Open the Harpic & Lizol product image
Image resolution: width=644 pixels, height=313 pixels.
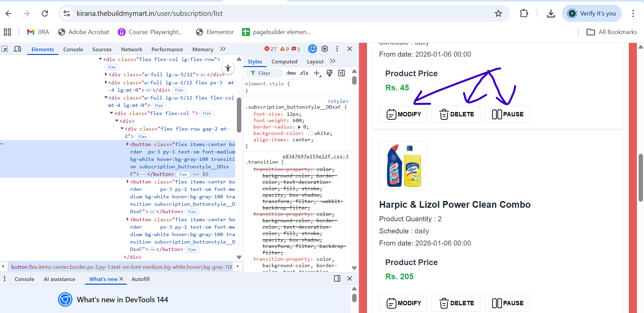(x=403, y=165)
